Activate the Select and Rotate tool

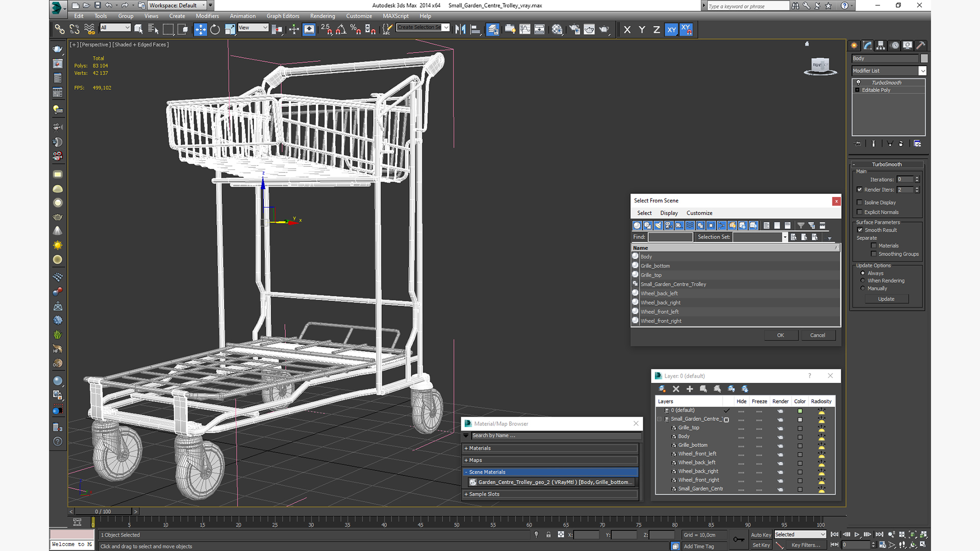click(x=215, y=30)
